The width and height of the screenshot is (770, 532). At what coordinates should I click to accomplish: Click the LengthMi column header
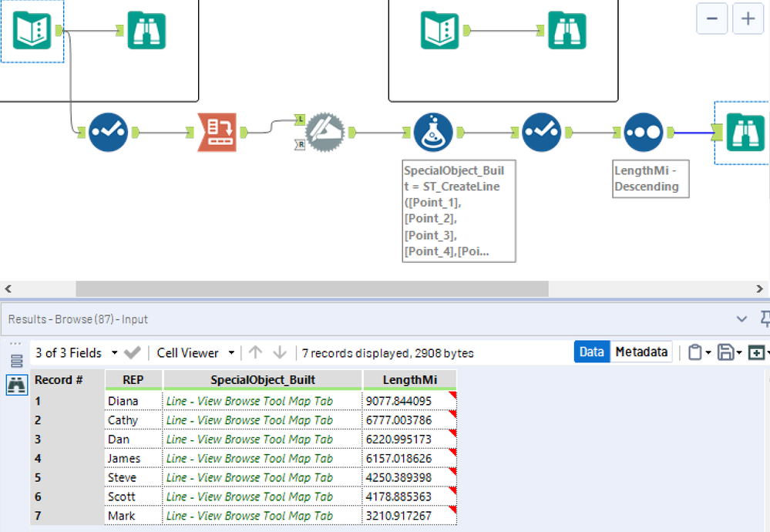[410, 379]
